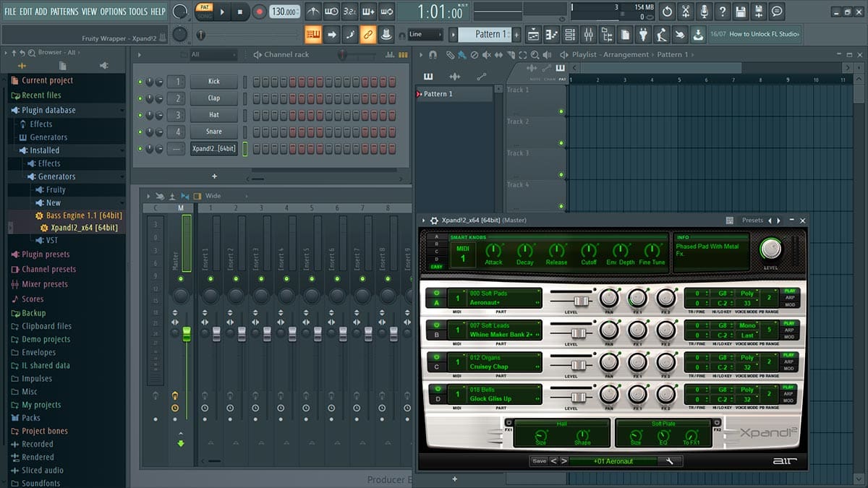Click the question mark help icon

tap(722, 12)
